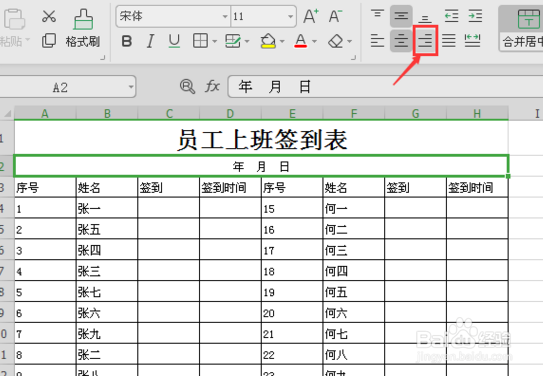Select column D header

[x=230, y=113]
